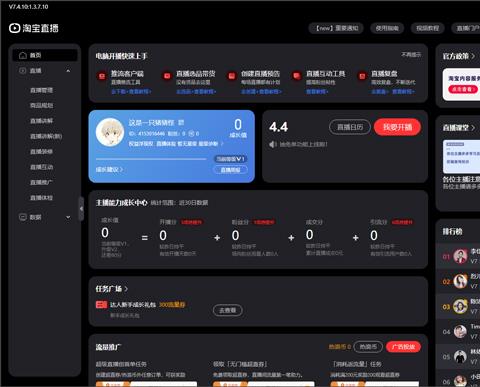
Task: Click the arrow after the profile privileges row
Action: pyautogui.click(x=222, y=144)
